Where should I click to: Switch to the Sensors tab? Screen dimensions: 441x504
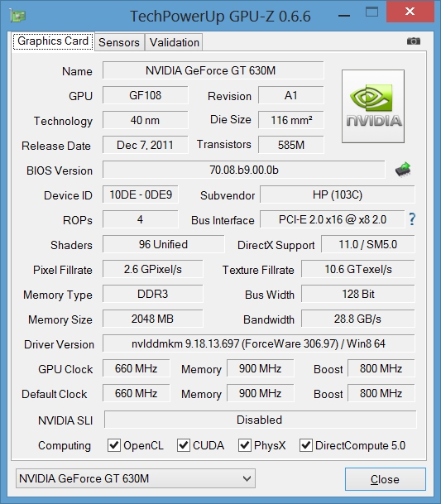coord(119,42)
